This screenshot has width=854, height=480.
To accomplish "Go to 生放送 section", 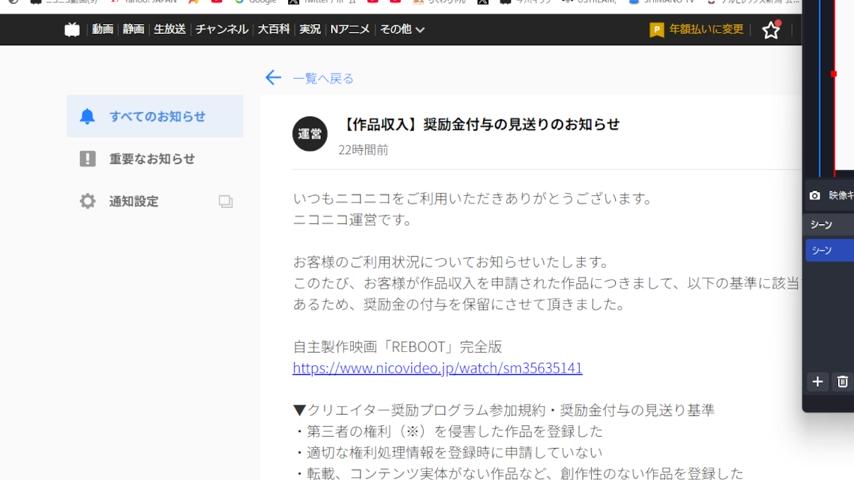I will click(x=169, y=29).
